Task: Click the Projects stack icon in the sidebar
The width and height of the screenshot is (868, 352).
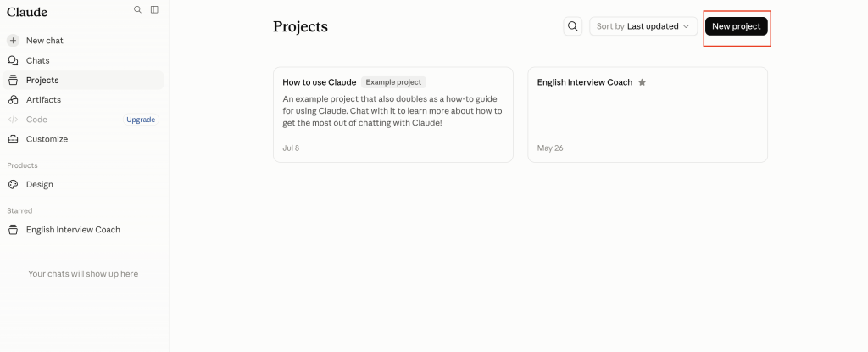Action: [14, 80]
